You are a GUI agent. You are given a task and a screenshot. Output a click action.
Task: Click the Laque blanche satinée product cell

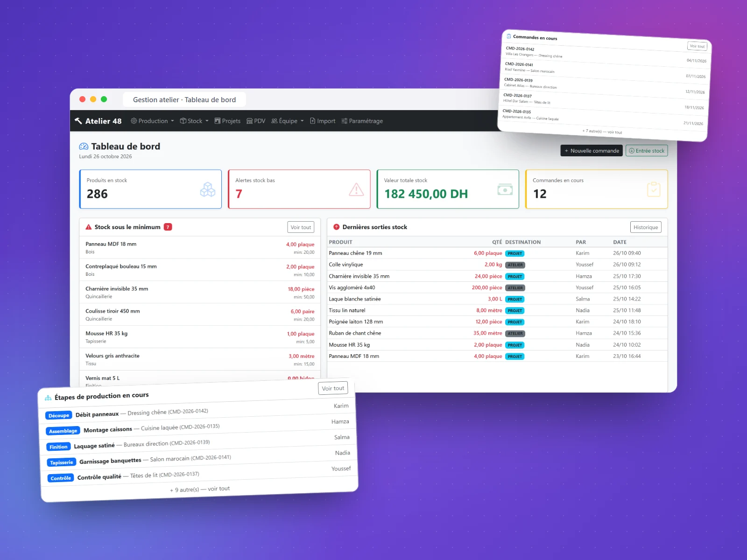click(x=355, y=299)
